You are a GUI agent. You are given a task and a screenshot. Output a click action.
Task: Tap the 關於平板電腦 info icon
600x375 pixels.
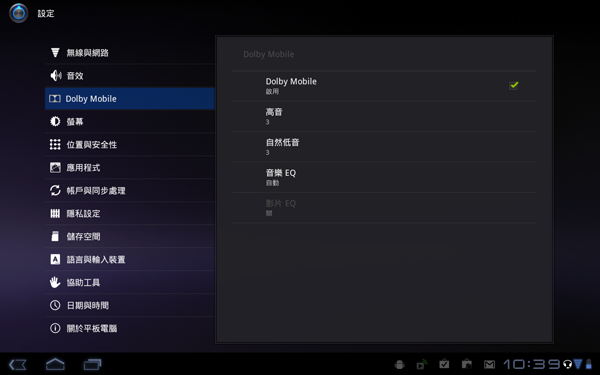coord(55,328)
